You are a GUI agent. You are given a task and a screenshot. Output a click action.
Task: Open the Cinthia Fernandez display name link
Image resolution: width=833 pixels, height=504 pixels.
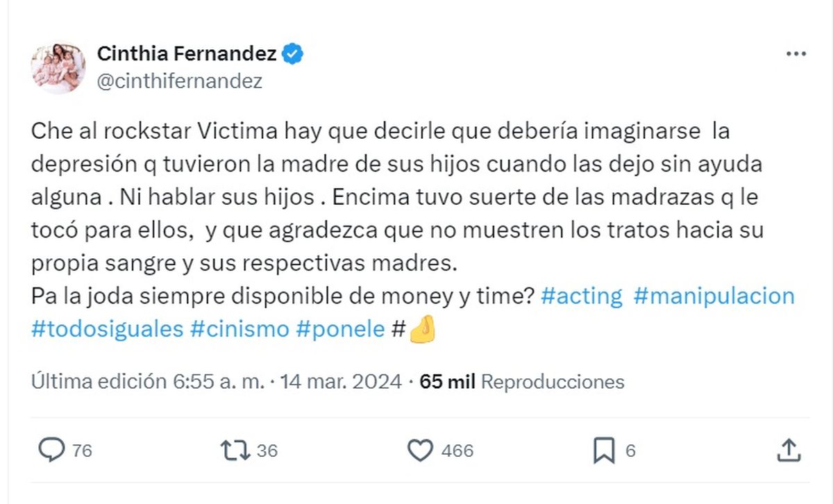tap(187, 53)
